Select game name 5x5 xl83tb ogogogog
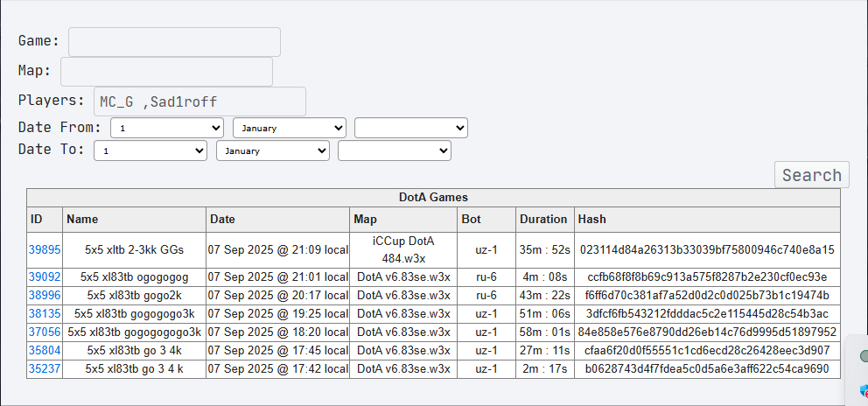The image size is (868, 406). click(x=135, y=276)
